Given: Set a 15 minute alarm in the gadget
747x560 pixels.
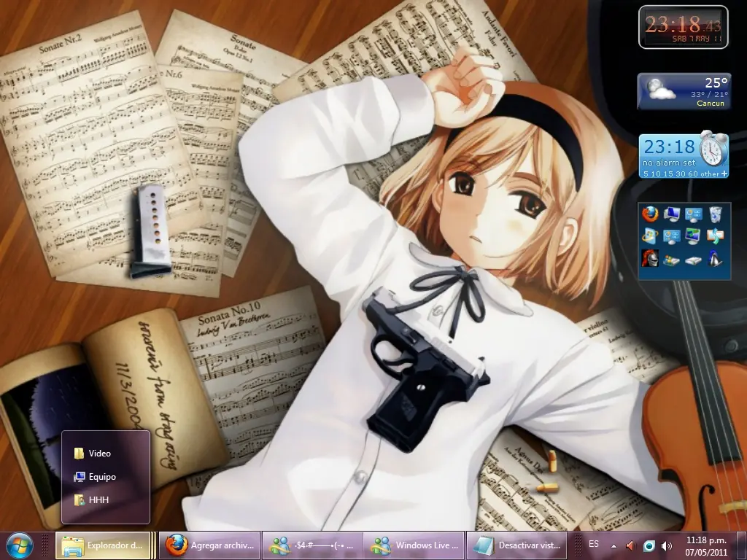Looking at the screenshot, I should click(x=667, y=174).
